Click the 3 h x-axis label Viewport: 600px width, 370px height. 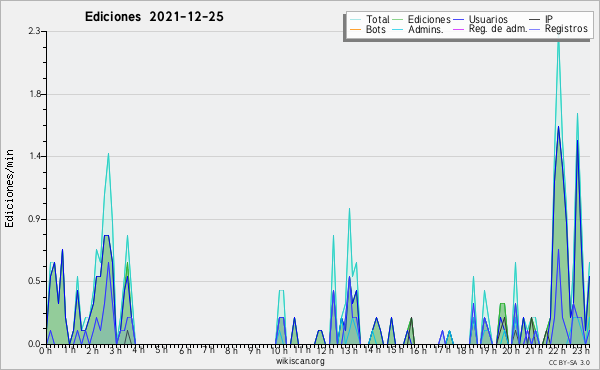116,351
